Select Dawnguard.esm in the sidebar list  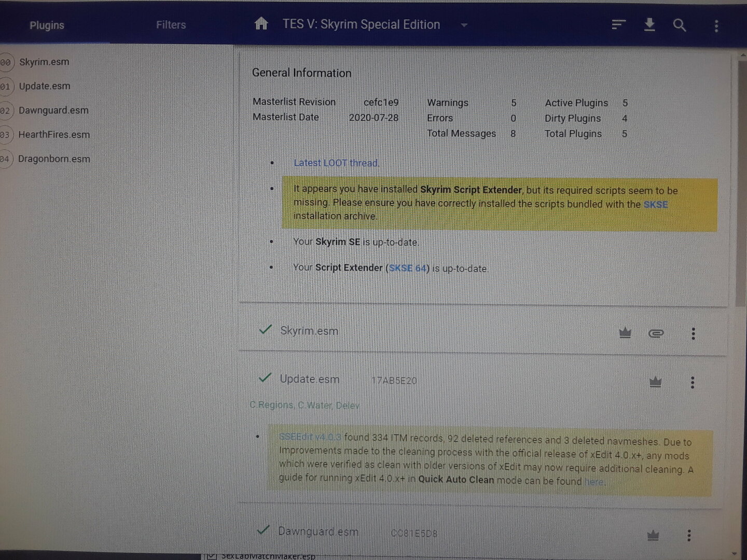(53, 110)
